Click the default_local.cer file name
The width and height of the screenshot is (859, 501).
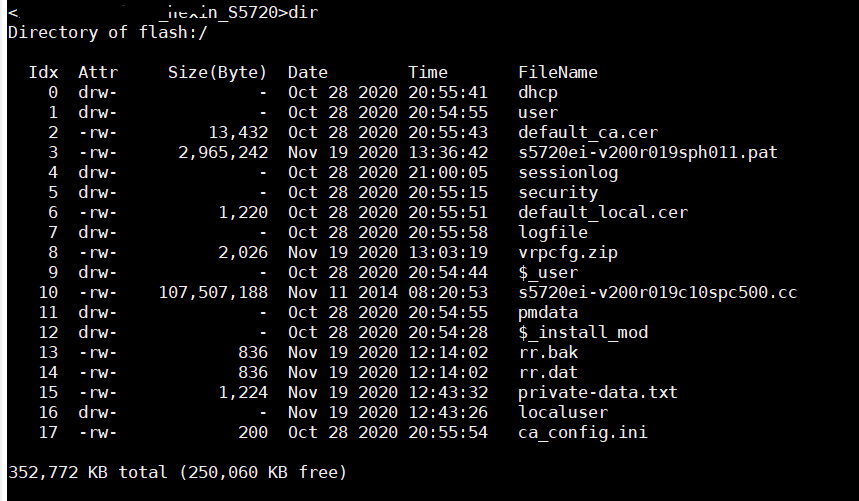pyautogui.click(x=602, y=212)
